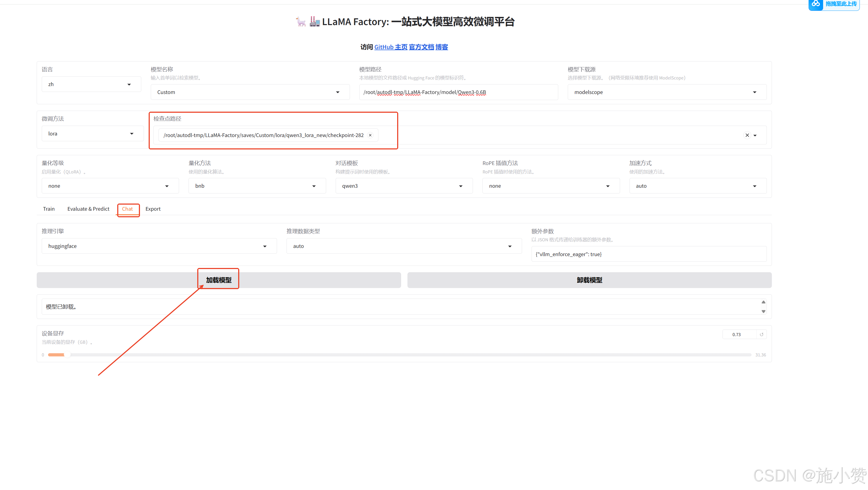
Task: Click the status text 模型已卸载。
Action: coord(61,307)
